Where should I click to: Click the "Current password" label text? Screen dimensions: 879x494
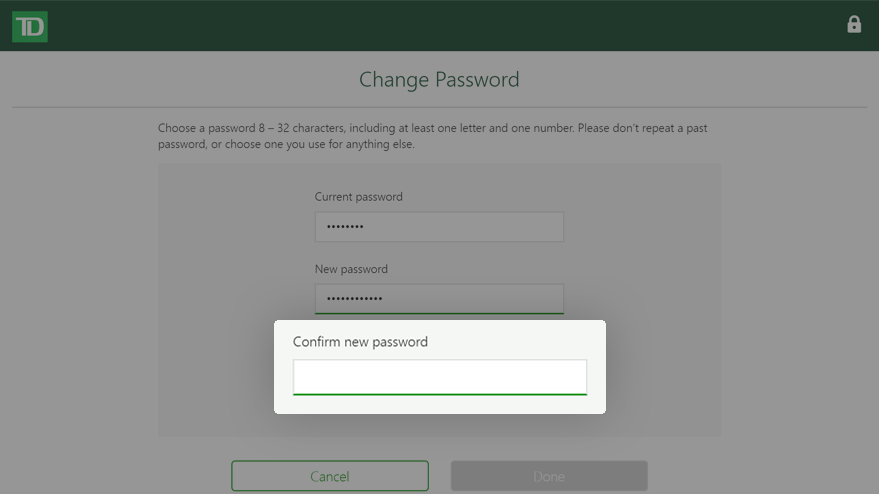point(358,197)
